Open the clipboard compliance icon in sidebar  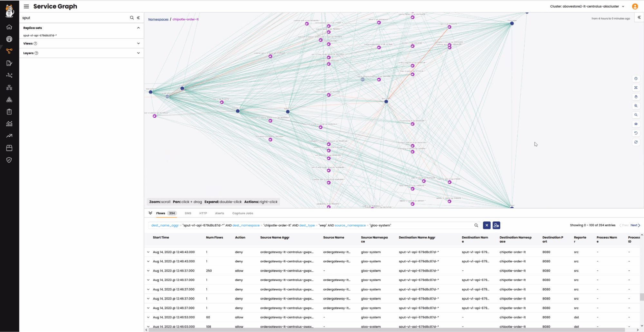click(x=9, y=112)
